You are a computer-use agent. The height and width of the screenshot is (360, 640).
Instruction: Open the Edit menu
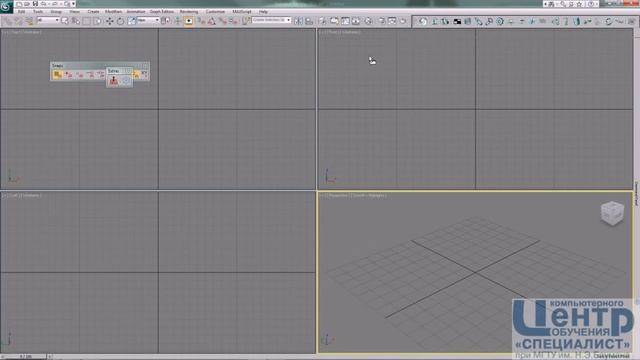21,11
